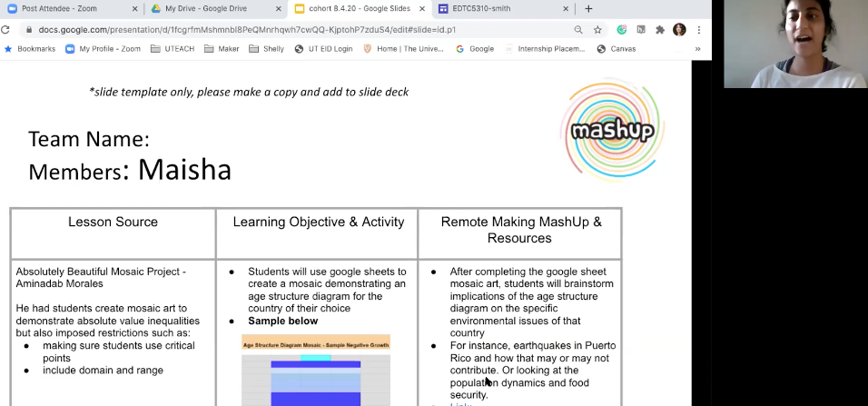
Task: Click the mashup spiral logo on slide
Action: tap(612, 130)
